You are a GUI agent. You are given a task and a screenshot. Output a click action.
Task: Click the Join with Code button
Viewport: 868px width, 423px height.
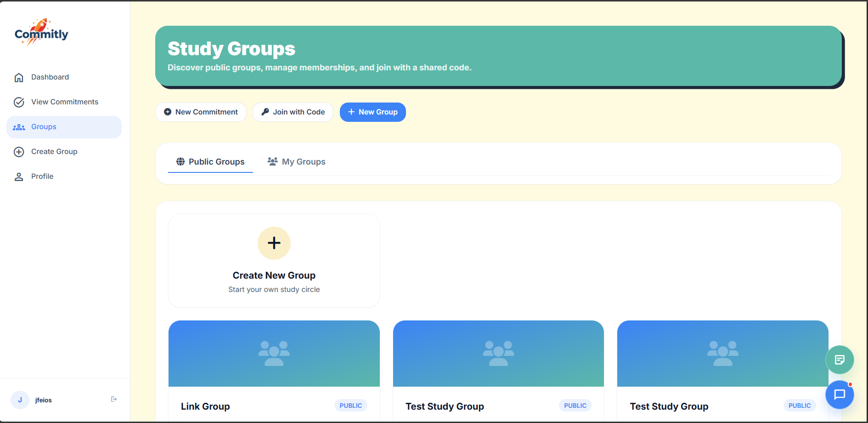tap(293, 112)
